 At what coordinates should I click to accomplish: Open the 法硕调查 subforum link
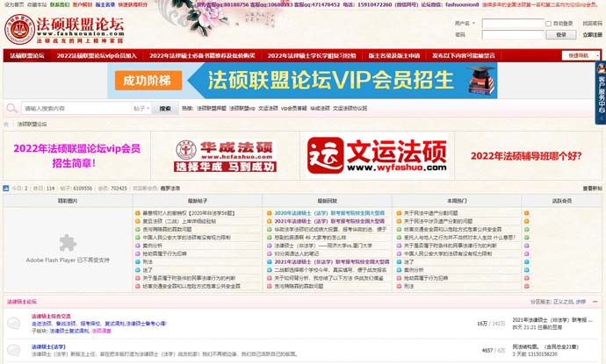(x=101, y=331)
